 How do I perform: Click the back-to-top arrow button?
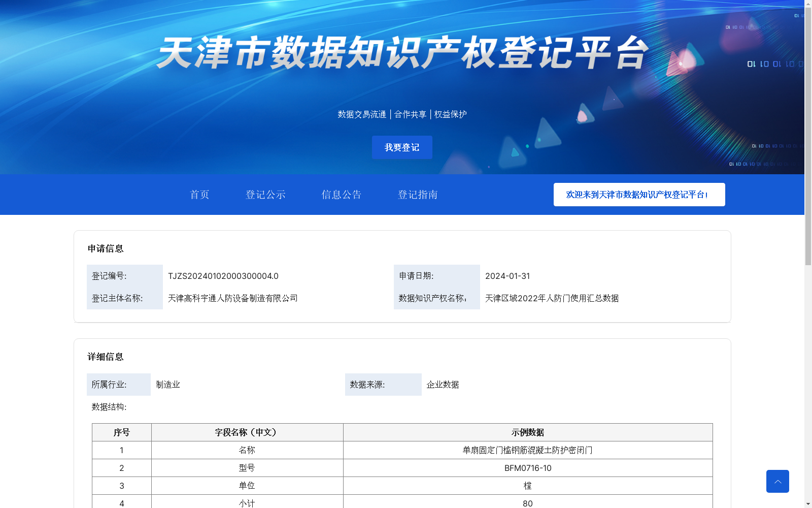click(x=777, y=481)
